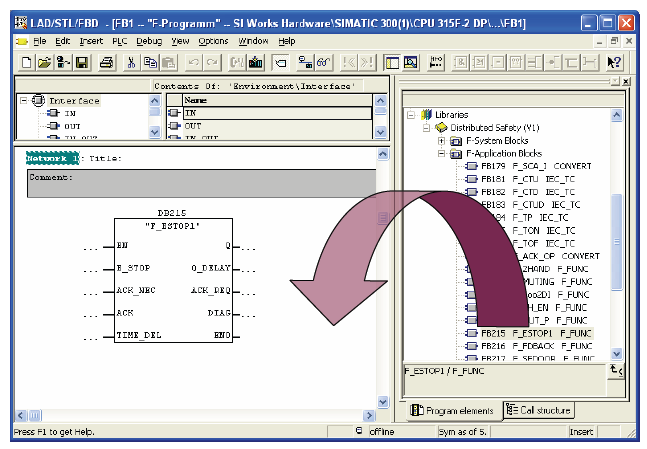The image size is (647, 449).
Task: Save the block with the floppy disk icon
Action: [82, 63]
